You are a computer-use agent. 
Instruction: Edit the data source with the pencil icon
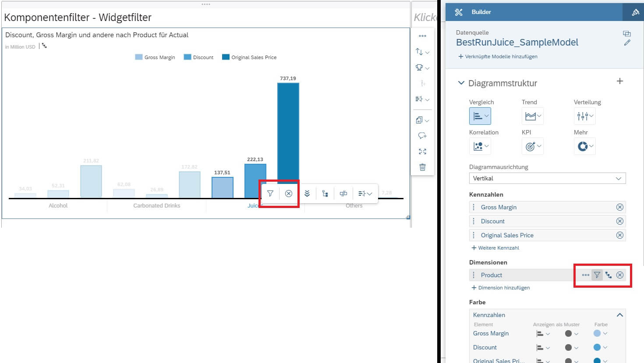click(x=627, y=43)
